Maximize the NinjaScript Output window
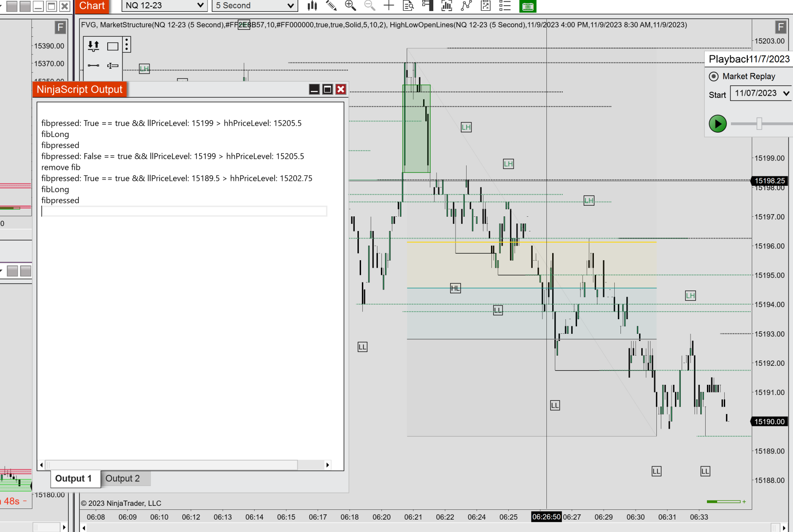793x532 pixels. pos(327,90)
